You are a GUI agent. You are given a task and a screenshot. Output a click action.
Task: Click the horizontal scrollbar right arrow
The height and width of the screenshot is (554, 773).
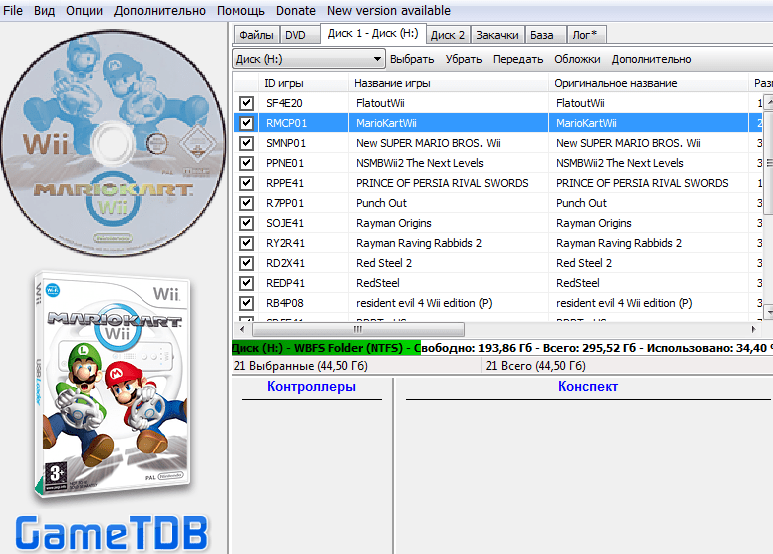[754, 329]
